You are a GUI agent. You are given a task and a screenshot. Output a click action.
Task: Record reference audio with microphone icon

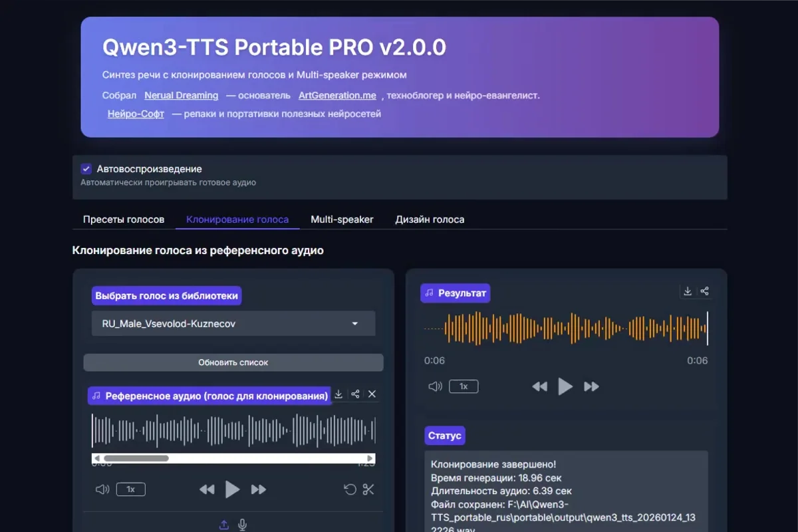[x=242, y=525]
